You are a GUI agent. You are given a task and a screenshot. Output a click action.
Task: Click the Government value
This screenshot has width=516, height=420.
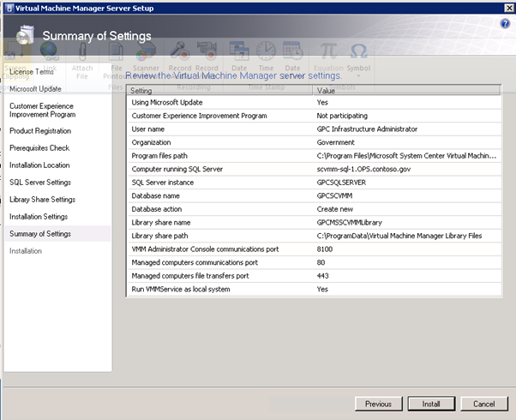(335, 142)
